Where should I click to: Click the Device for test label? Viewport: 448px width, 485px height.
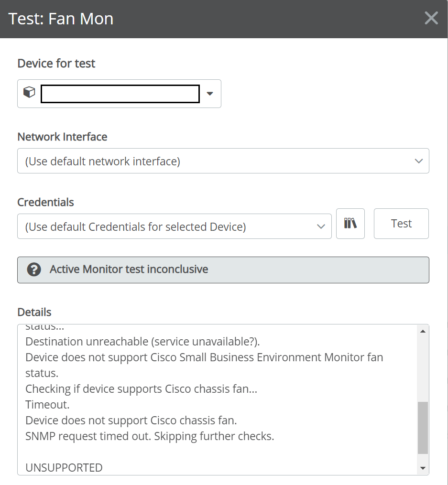(x=56, y=63)
